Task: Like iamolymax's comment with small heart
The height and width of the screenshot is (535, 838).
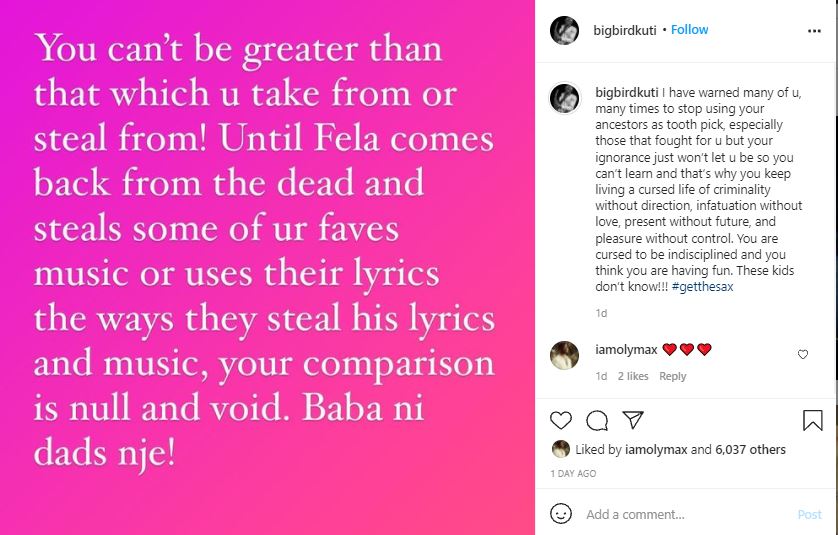Action: coord(802,354)
